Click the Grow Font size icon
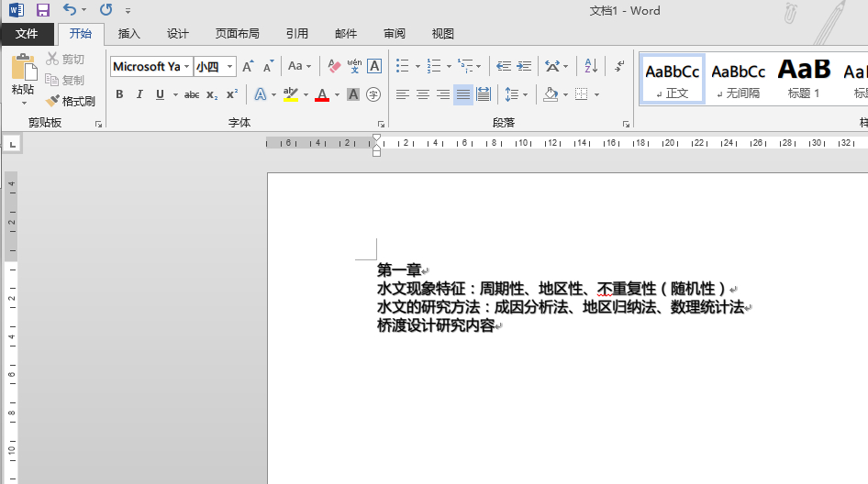Viewport: 868px width, 484px height. 248,66
